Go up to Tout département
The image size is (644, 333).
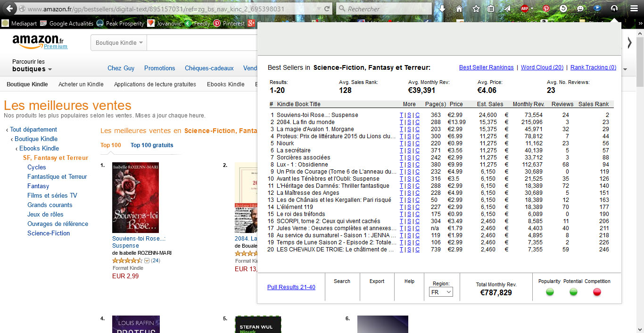(x=33, y=130)
